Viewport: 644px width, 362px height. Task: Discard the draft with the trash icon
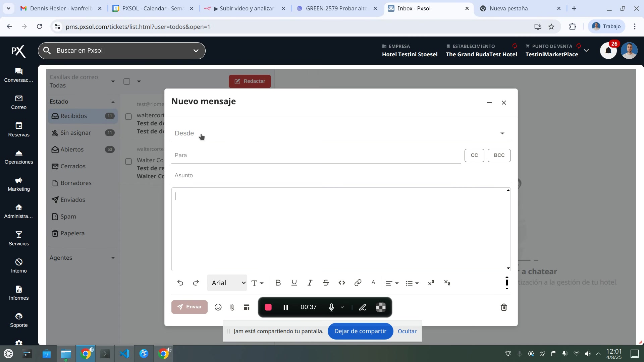503,307
